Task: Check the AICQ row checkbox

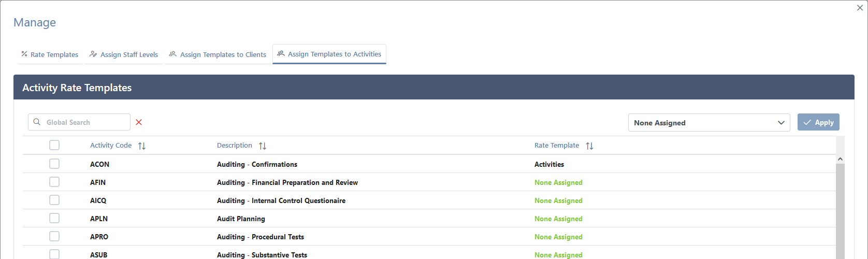Action: [x=54, y=200]
